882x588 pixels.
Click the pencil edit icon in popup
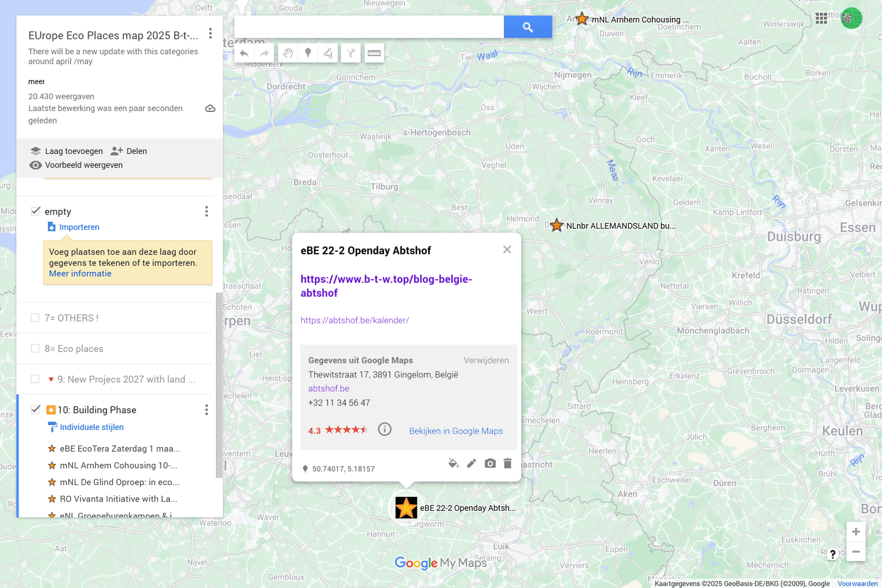click(471, 464)
